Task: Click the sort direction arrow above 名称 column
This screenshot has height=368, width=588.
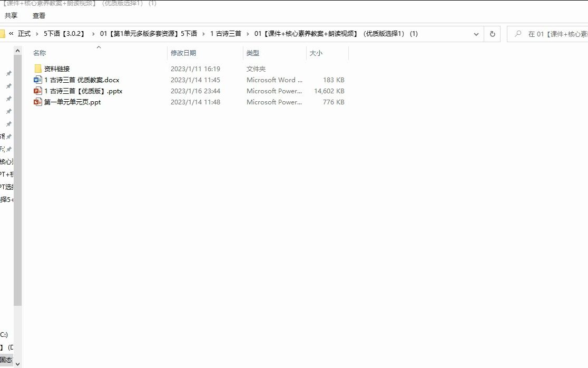Action: tap(99, 47)
